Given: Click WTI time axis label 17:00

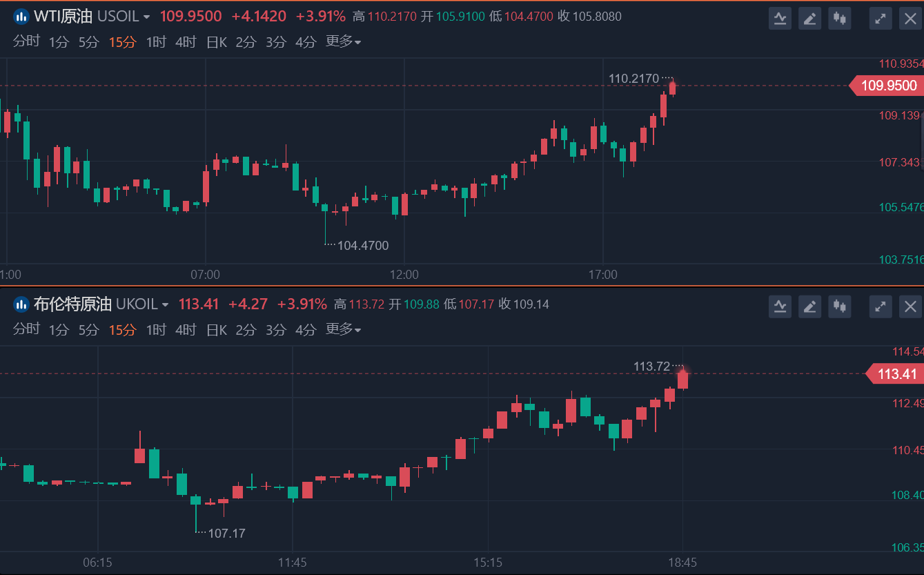Looking at the screenshot, I should [x=603, y=275].
